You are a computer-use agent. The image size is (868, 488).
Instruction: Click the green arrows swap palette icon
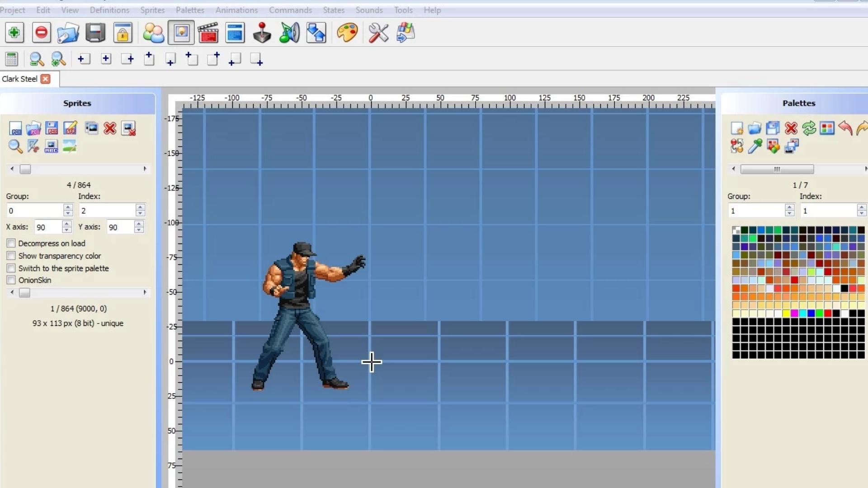[x=809, y=128]
